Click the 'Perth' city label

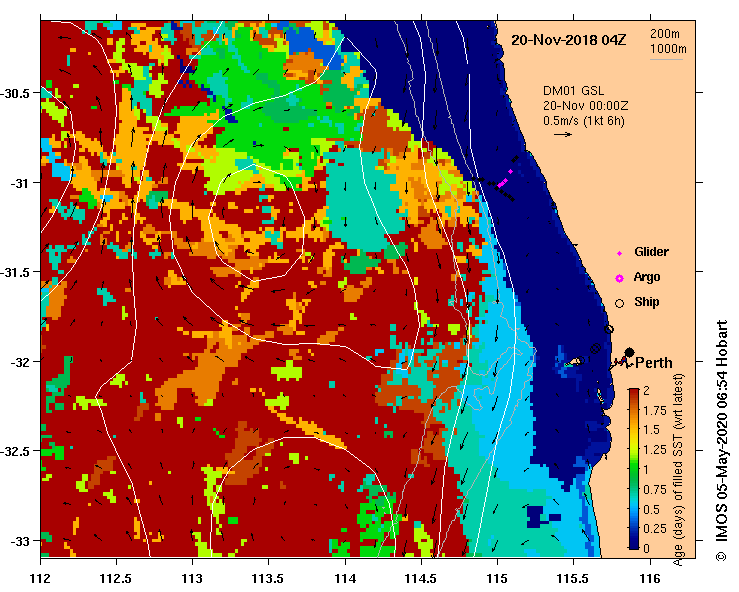[654, 363]
